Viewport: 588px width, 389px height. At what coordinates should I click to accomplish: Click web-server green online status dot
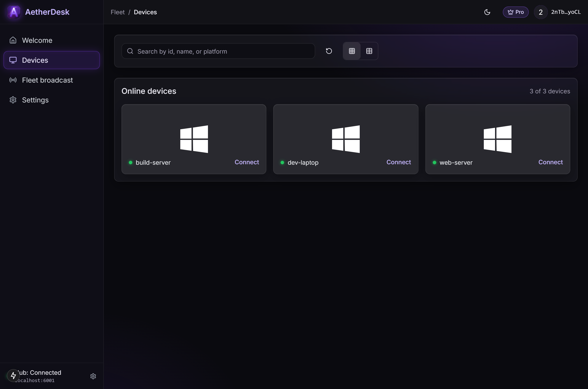pos(435,163)
